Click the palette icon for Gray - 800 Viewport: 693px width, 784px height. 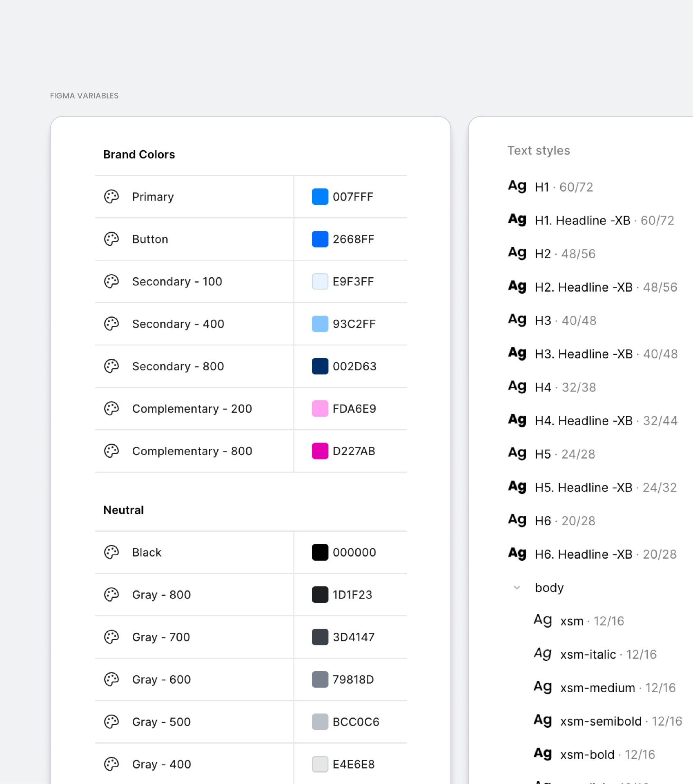coord(111,595)
